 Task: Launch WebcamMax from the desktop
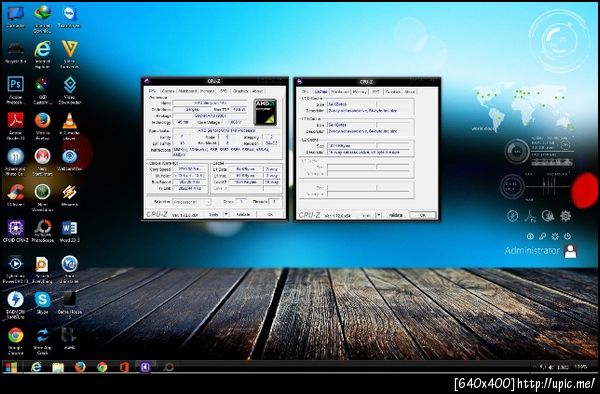(69, 160)
